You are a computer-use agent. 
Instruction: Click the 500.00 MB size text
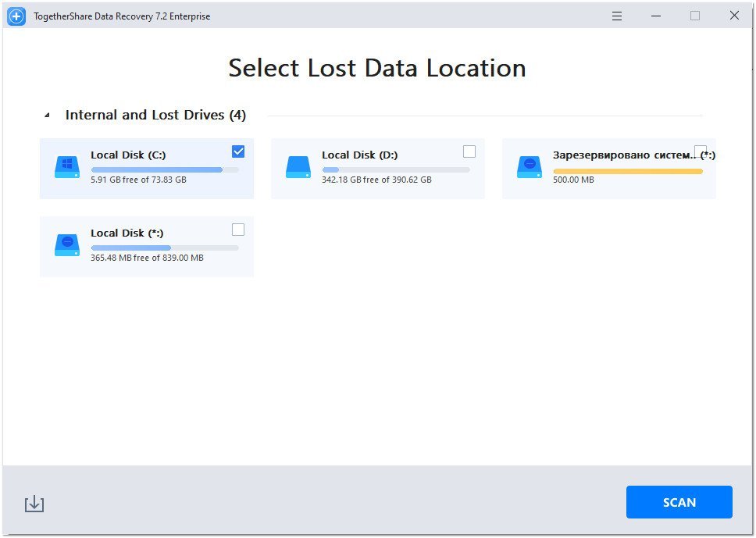tap(573, 180)
